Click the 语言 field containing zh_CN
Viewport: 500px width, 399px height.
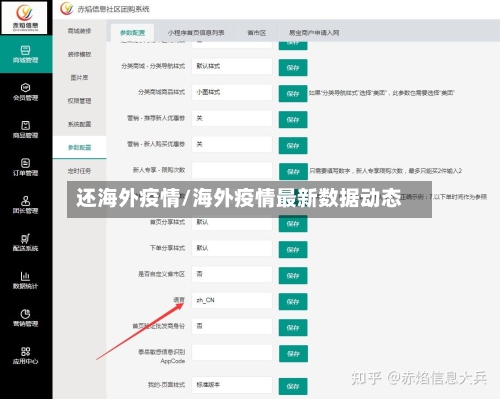[232, 300]
